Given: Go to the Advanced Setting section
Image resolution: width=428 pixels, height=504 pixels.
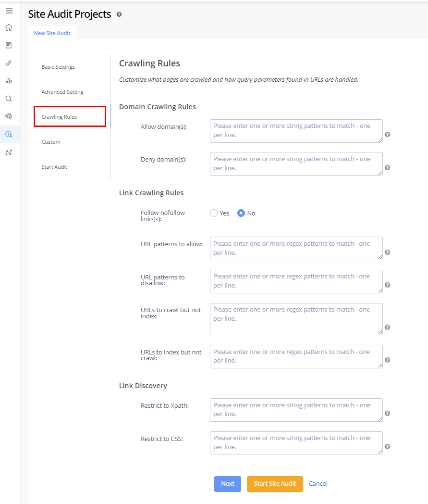Looking at the screenshot, I should coord(62,92).
